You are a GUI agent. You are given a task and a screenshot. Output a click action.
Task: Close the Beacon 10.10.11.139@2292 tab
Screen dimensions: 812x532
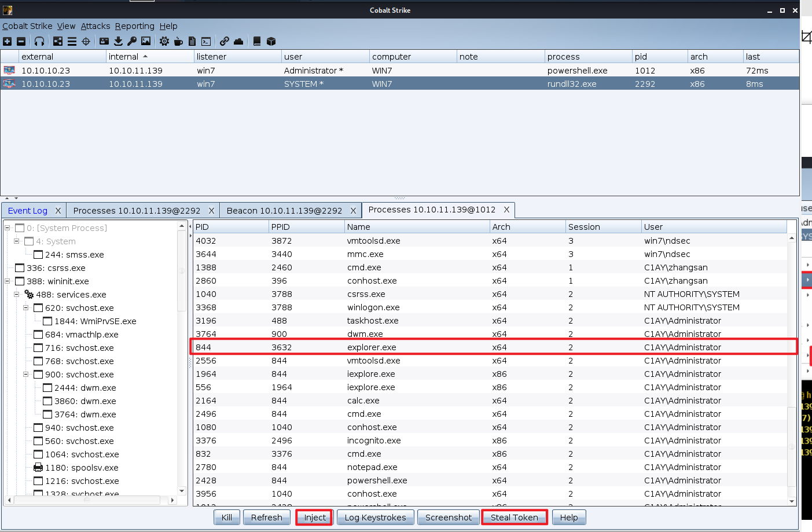pos(353,211)
